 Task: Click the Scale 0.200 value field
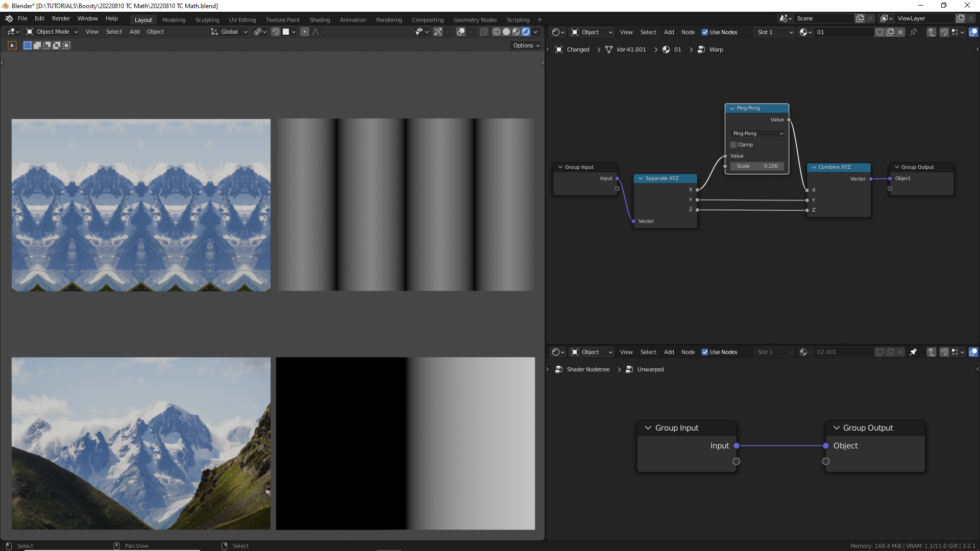[x=757, y=166]
